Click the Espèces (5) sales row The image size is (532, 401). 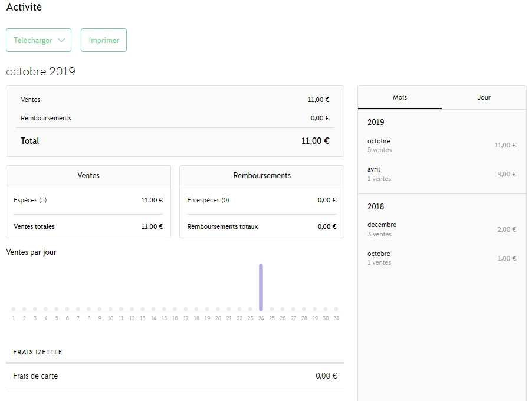click(x=88, y=200)
